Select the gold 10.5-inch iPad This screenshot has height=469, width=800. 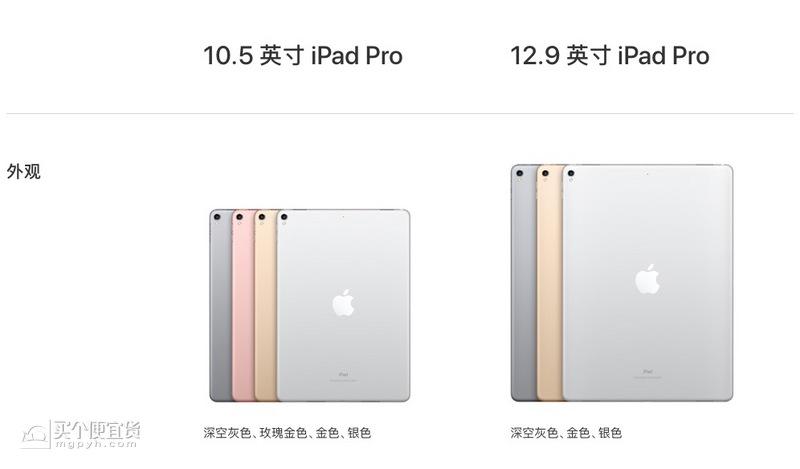[x=265, y=305]
